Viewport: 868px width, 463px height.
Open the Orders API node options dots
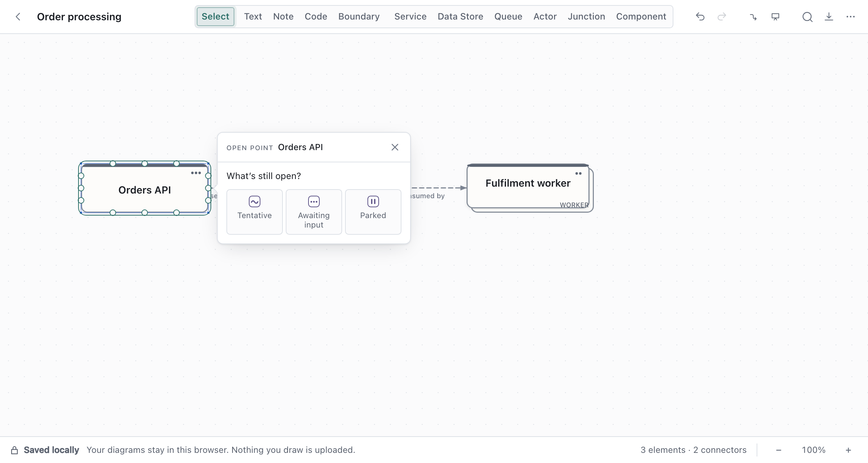click(x=196, y=173)
